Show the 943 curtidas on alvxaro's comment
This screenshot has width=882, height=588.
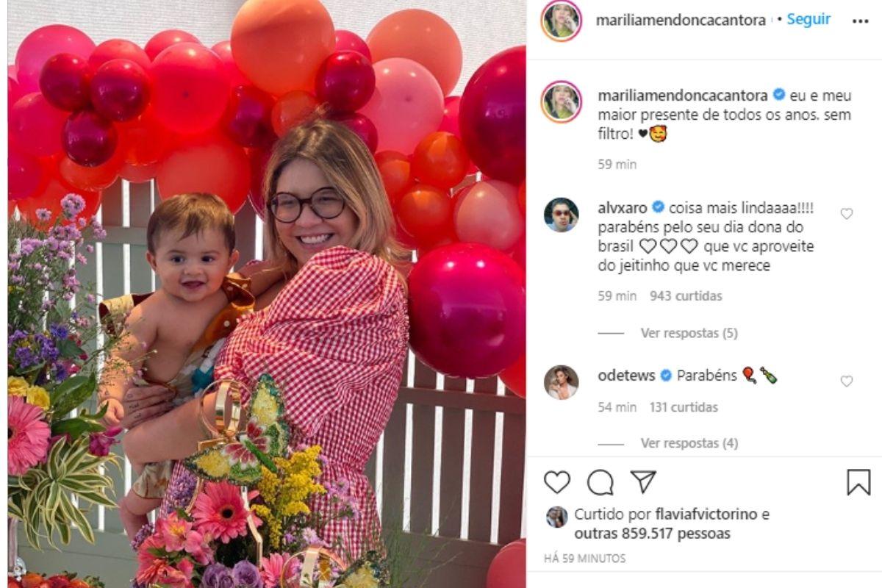[x=686, y=296]
